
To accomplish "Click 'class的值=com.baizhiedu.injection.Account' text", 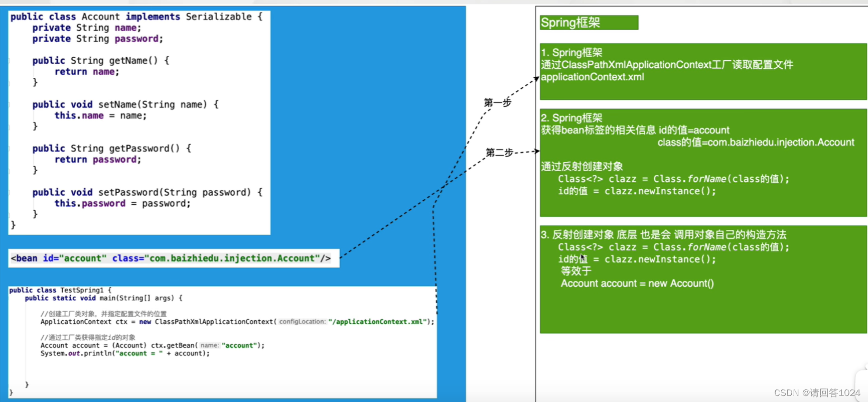I will click(x=756, y=143).
